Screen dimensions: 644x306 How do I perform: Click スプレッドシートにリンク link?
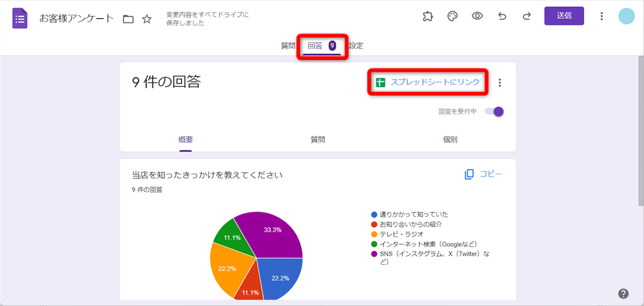point(428,82)
